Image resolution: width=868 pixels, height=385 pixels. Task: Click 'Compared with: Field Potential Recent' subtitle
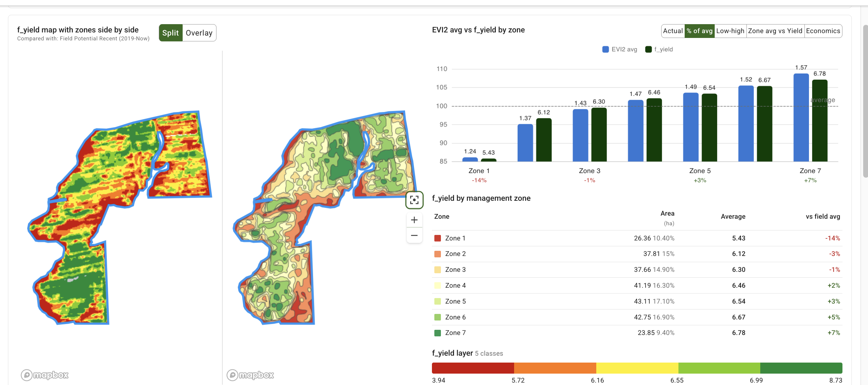click(x=83, y=39)
